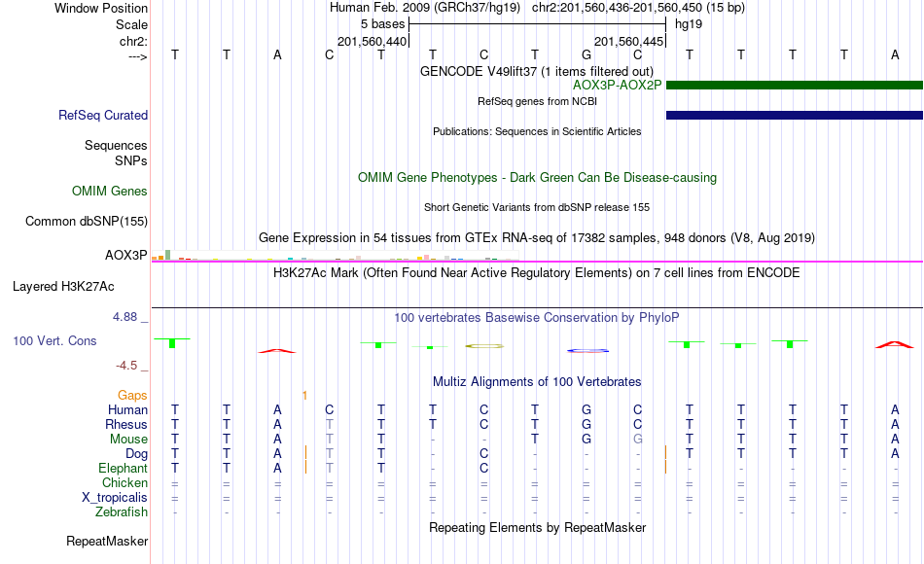924x564 pixels.
Task: Click the Sequences track label
Action: click(x=116, y=146)
